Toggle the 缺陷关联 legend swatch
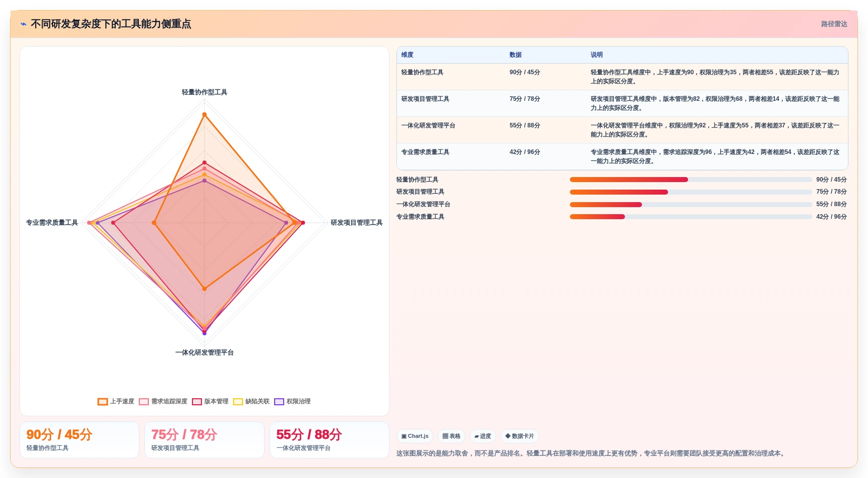Image resolution: width=868 pixels, height=478 pixels. (x=238, y=402)
